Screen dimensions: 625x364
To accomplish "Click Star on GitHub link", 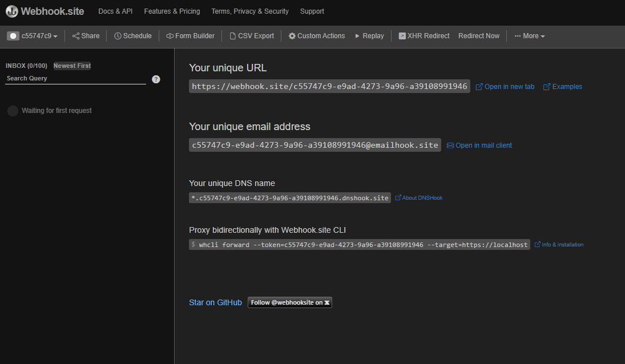I will (x=215, y=303).
